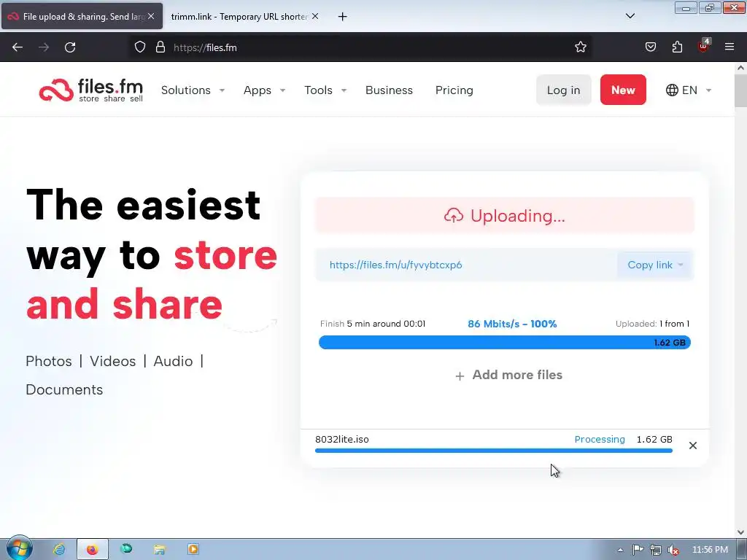Click the page vertical scrollbar thumb
Viewport: 747px width, 560px height.
click(740, 90)
